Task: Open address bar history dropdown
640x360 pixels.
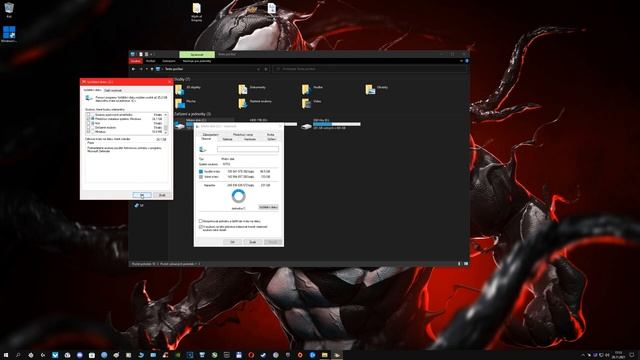Action: [x=258, y=69]
